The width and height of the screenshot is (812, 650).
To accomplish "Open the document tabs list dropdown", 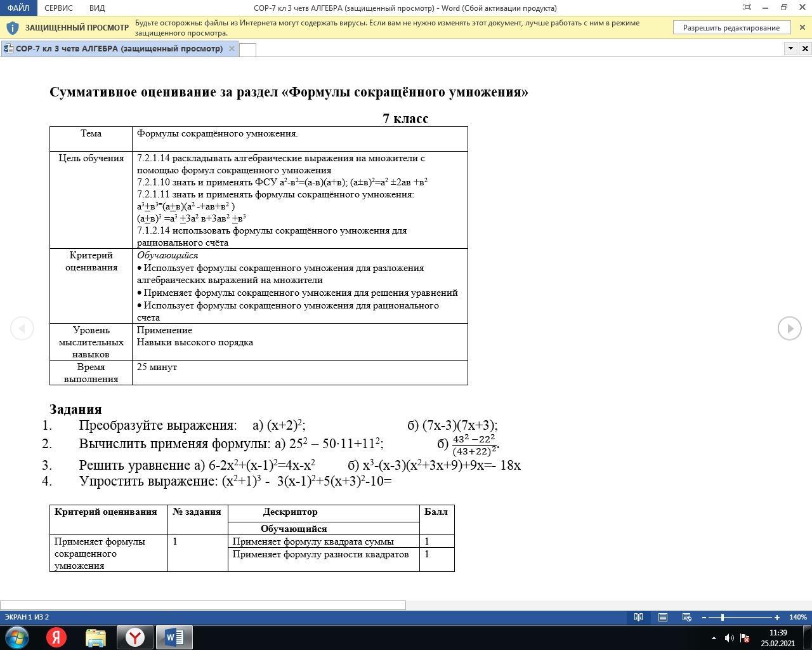I will click(x=790, y=48).
